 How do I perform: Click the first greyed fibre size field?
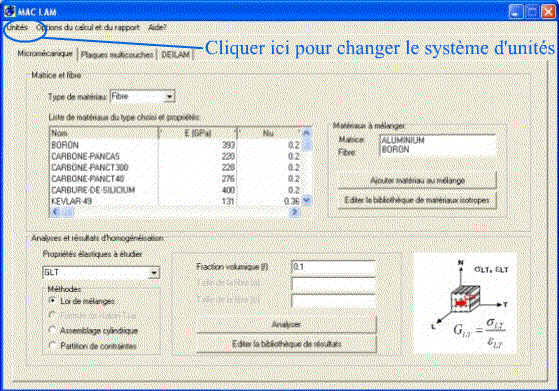[333, 284]
